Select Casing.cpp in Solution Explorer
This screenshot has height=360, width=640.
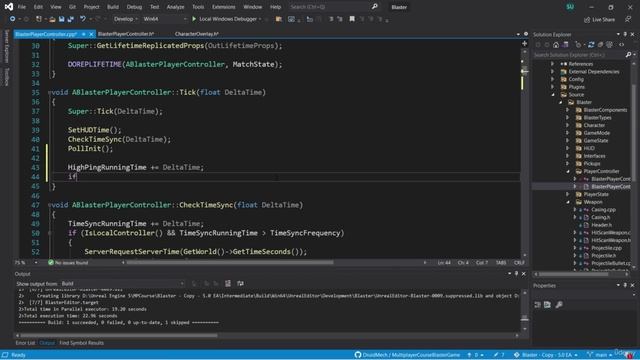(x=603, y=210)
